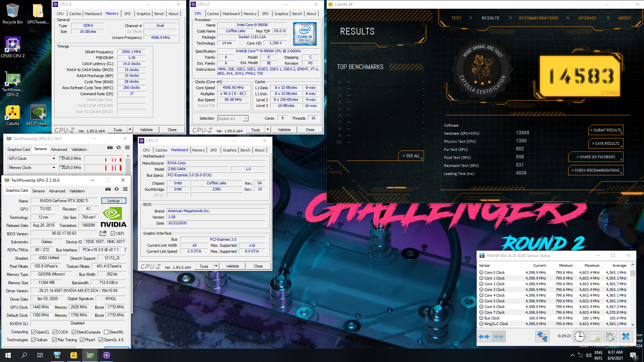This screenshot has width=644, height=362.
Task: Reset HWiNFO clock timer icon
Action: pos(579,336)
